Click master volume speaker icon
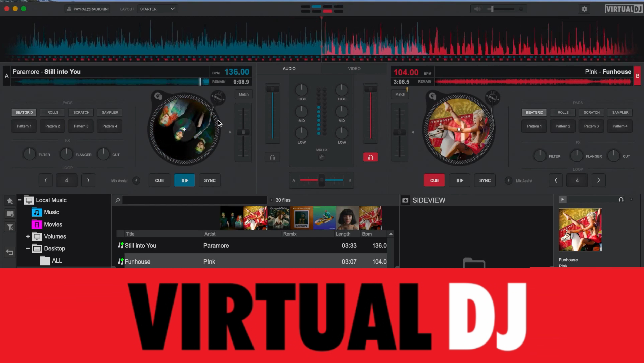 coord(477,9)
